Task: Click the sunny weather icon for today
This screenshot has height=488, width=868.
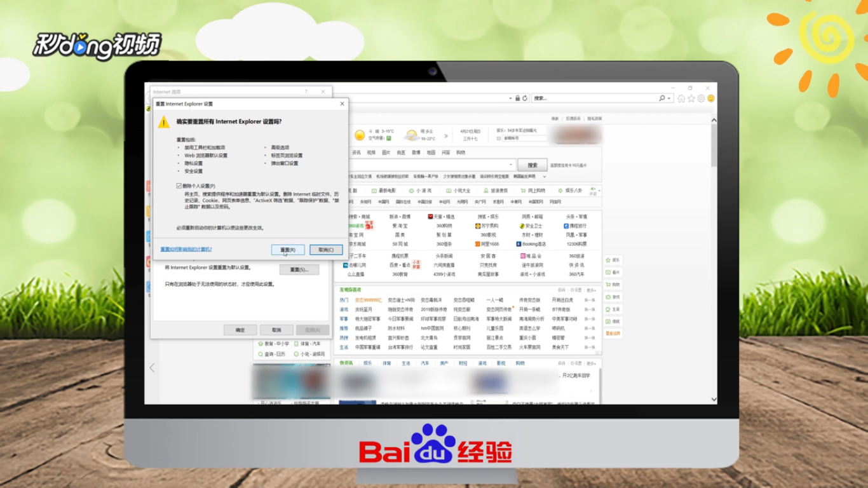Action: coord(360,135)
